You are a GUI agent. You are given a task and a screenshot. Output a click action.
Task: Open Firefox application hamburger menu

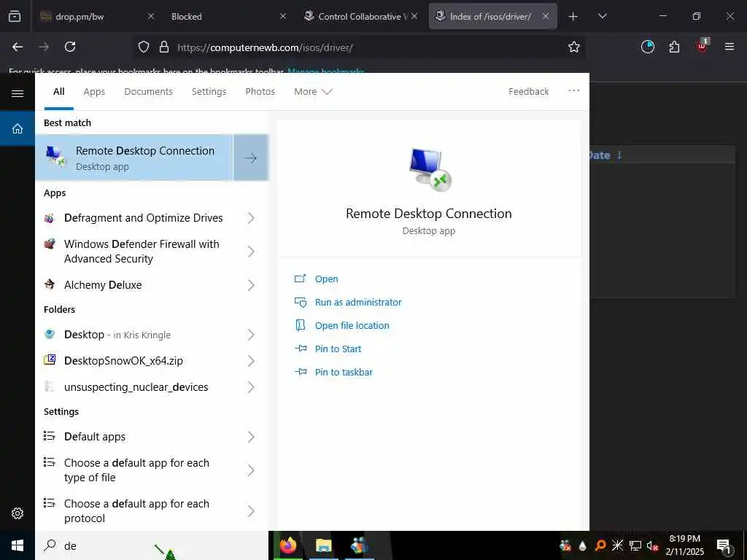click(729, 47)
